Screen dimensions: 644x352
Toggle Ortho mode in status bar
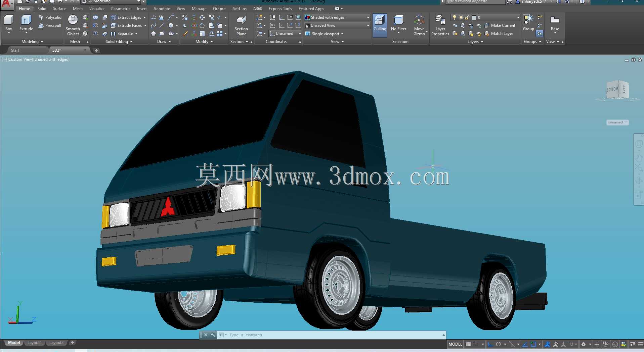(490, 344)
